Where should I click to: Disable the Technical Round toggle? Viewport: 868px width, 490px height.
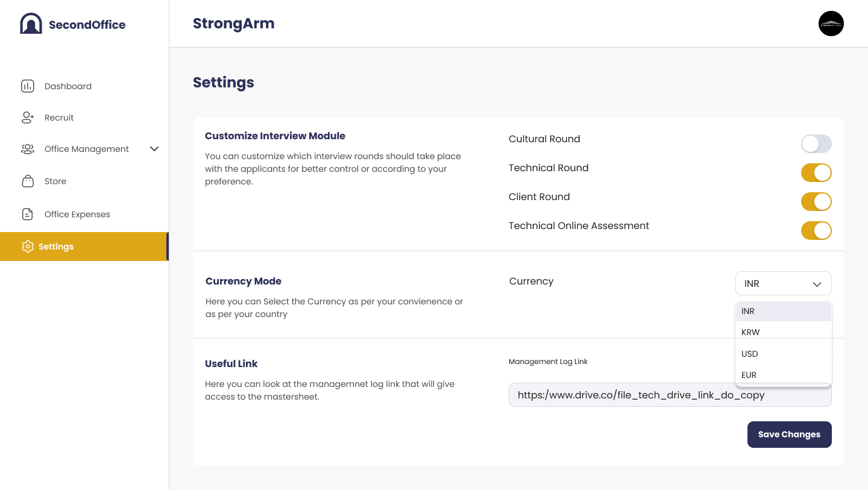816,172
